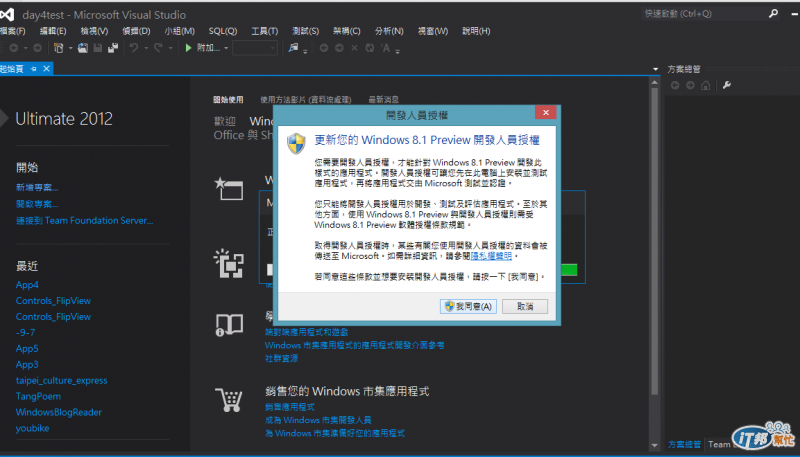Viewport: 800px width, 457px height.
Task: Click Solution Explorer properties wrench icon
Action: 727,85
